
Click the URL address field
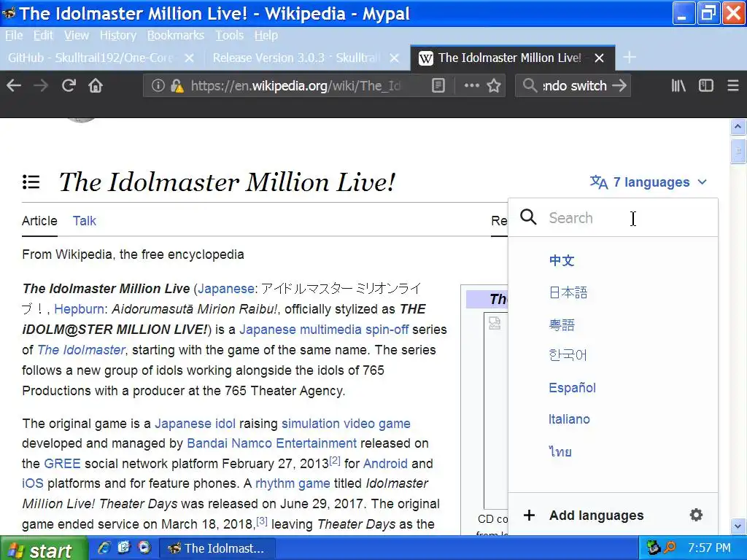(295, 86)
